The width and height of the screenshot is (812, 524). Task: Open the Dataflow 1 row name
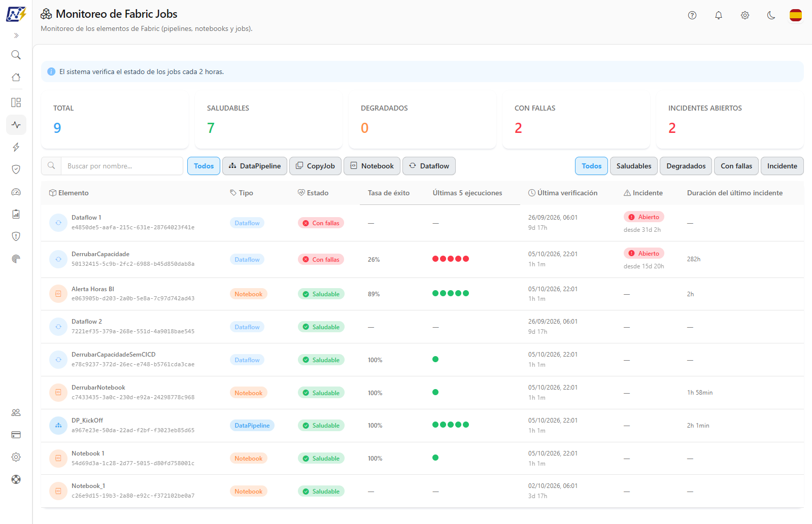tap(86, 218)
